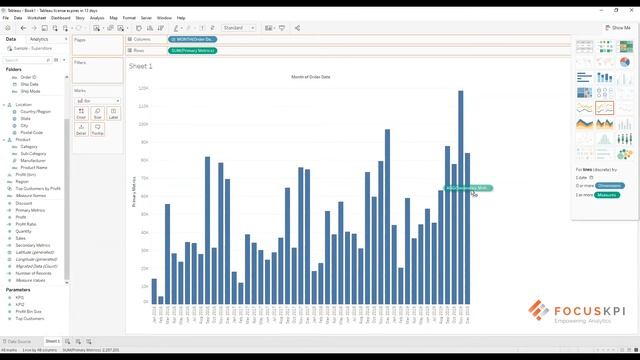
Task: Open the Data pane options dropdown arrow
Action: click(x=64, y=60)
